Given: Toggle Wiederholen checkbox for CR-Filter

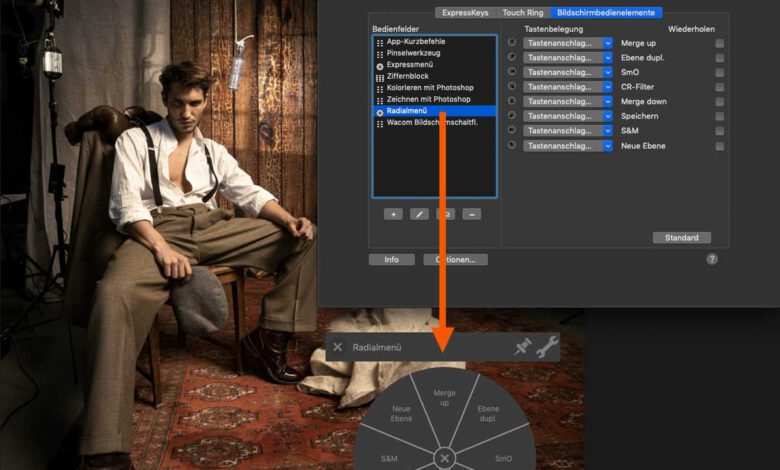Looking at the screenshot, I should (719, 87).
